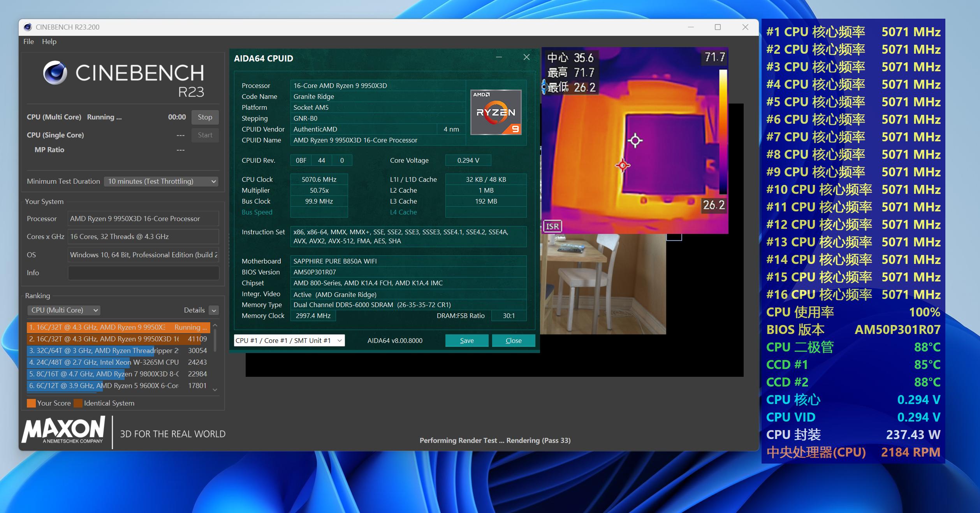Close the AIDA64 CPUID window with X

[x=526, y=57]
